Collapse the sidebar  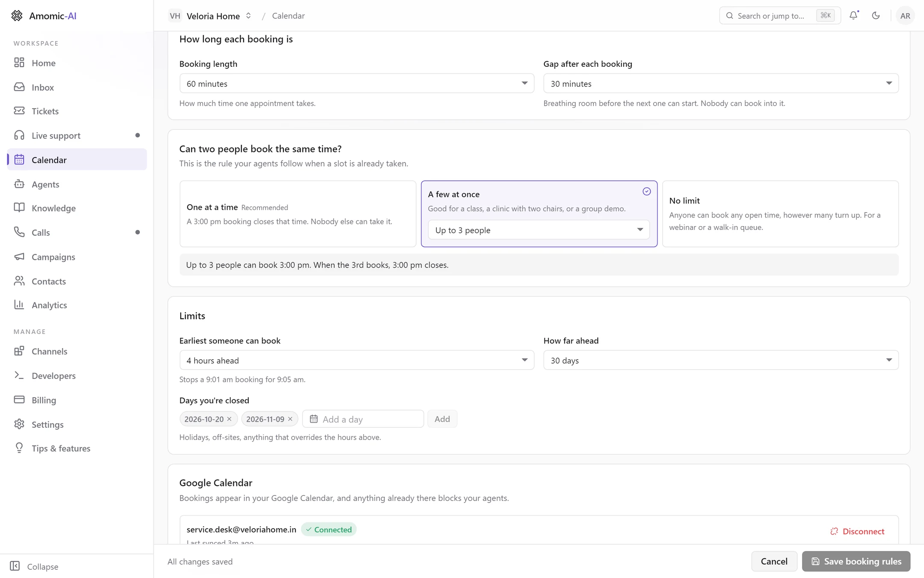[x=34, y=566]
